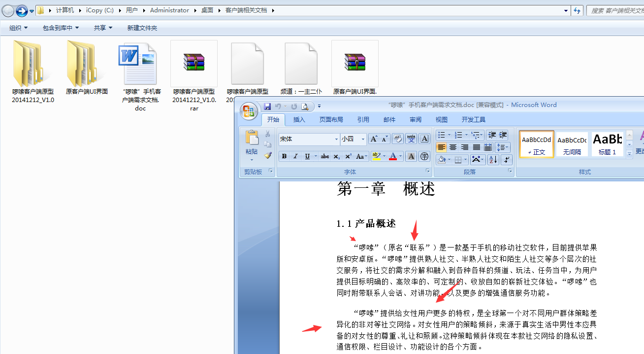Toggle Strikethrough formatting
Screen dimensions: 644x354
coord(325,156)
